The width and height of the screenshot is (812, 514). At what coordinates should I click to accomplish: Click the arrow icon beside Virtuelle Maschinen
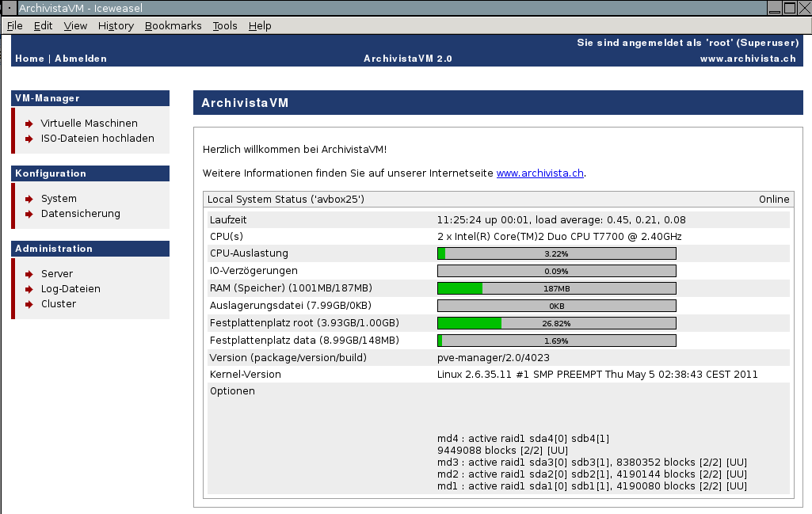(29, 124)
